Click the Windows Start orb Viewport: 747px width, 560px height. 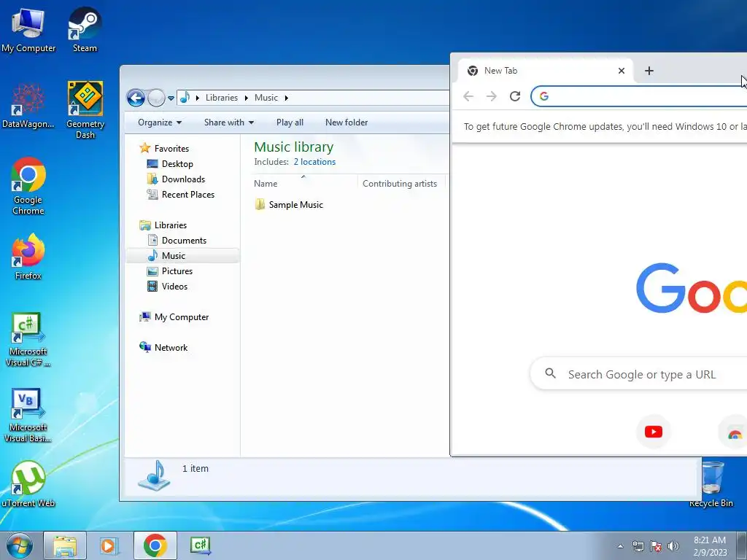pos(20,545)
